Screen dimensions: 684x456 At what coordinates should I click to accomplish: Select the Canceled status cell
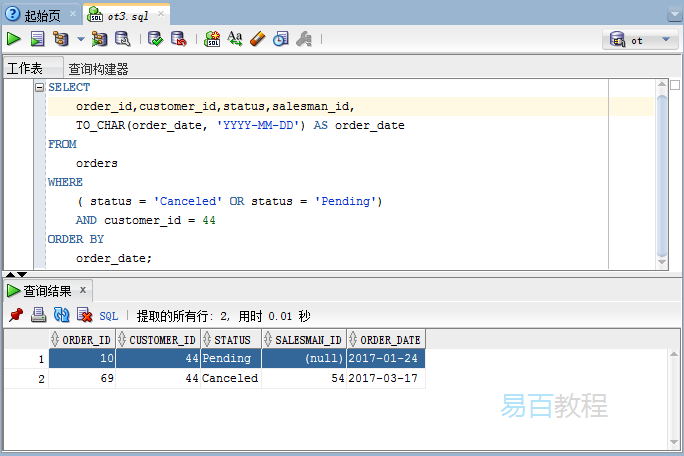click(230, 379)
